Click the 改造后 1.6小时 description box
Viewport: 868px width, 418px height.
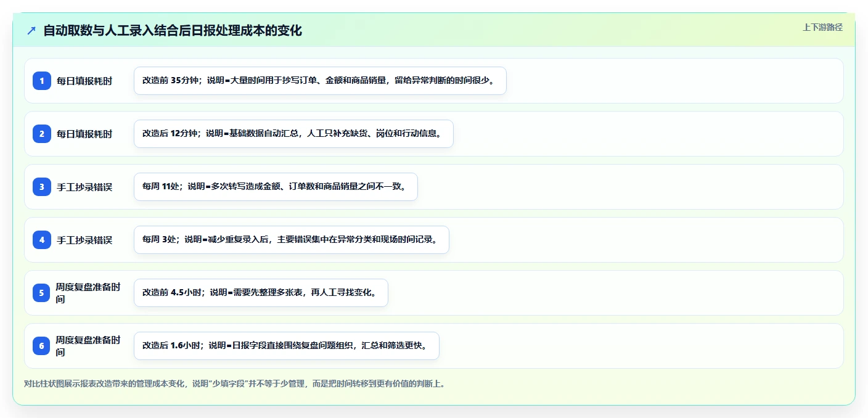(287, 346)
